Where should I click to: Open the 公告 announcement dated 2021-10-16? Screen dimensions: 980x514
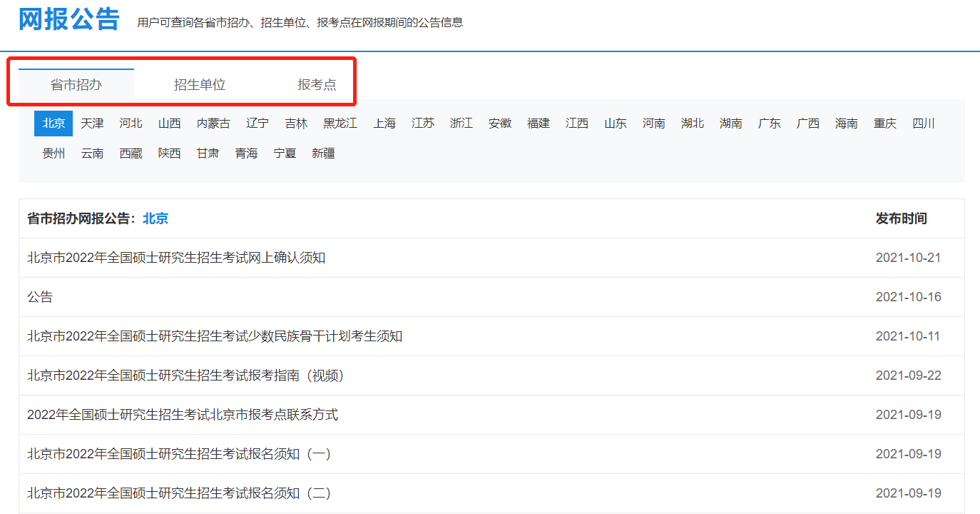pos(40,297)
